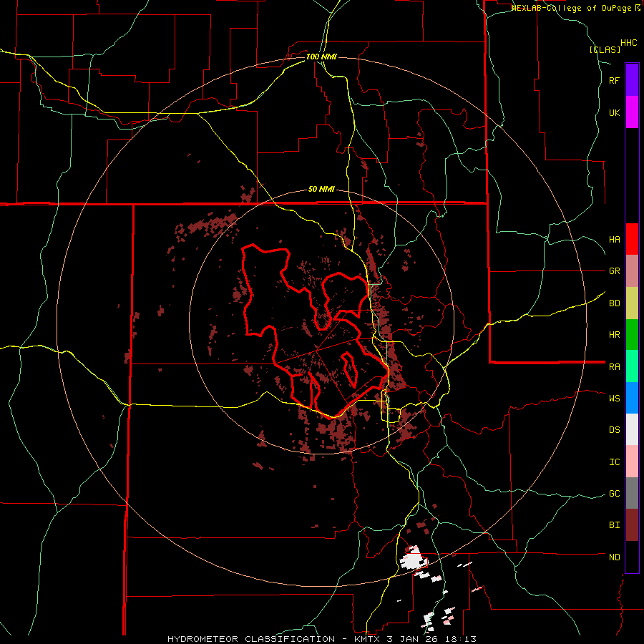Click the 'GR' legend label
Image resolution: width=644 pixels, height=644 pixels.
[x=614, y=271]
